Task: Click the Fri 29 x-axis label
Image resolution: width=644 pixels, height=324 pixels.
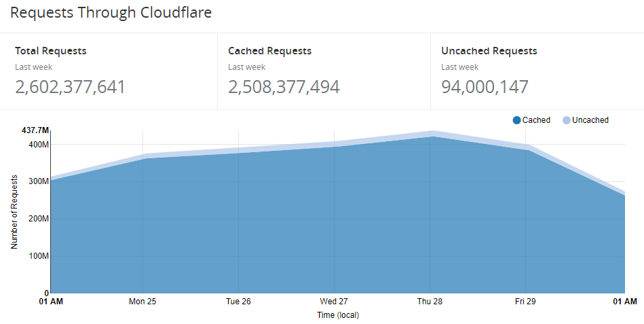Action: tap(525, 301)
